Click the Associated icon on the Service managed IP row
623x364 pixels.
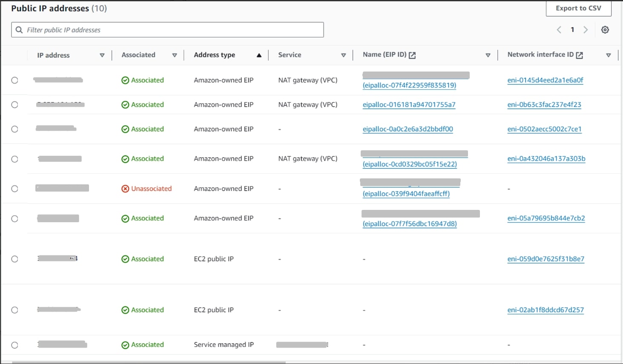point(126,344)
